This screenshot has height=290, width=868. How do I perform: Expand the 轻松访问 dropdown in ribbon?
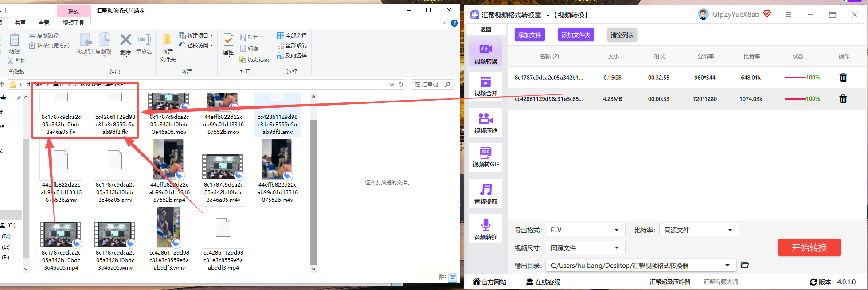click(x=211, y=45)
